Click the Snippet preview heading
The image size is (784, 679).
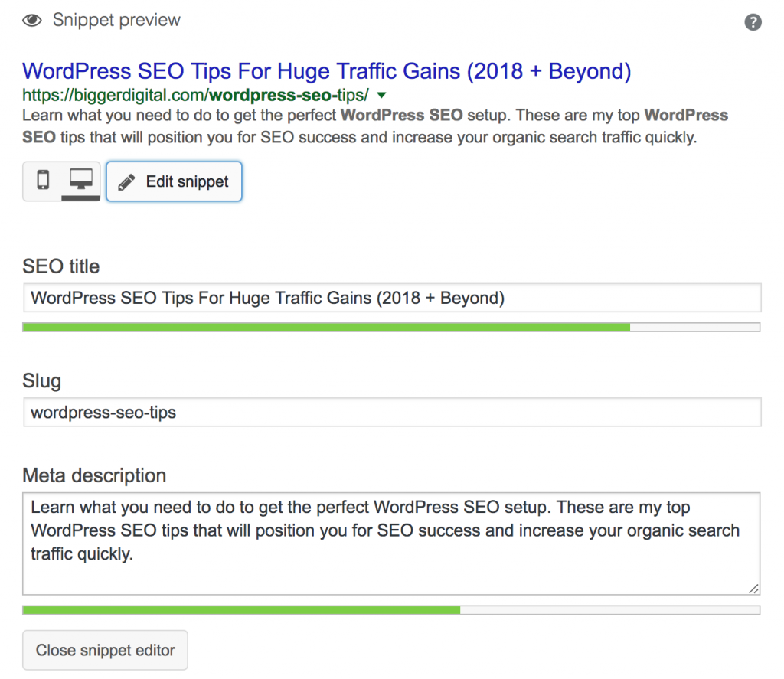(116, 20)
